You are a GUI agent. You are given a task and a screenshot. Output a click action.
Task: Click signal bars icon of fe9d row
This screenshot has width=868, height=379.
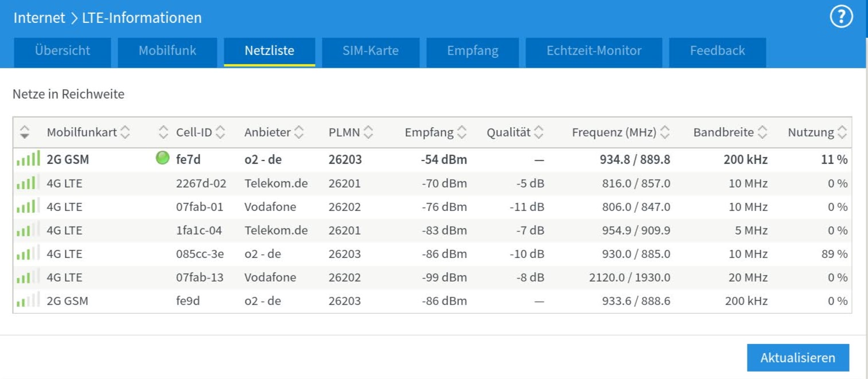pyautogui.click(x=28, y=300)
